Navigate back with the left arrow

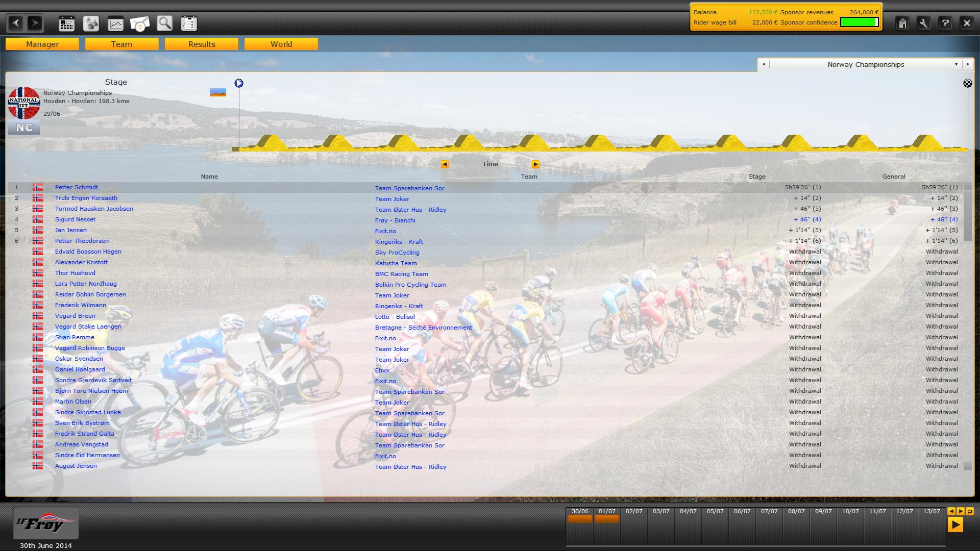pos(16,23)
